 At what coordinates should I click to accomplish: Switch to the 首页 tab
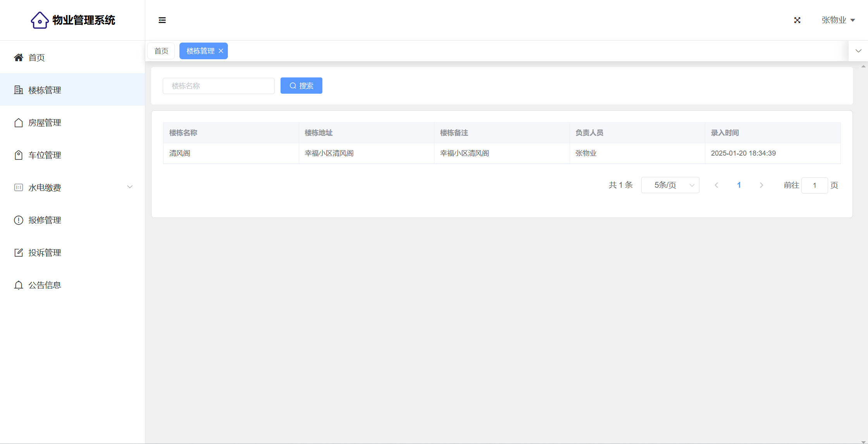click(x=161, y=51)
